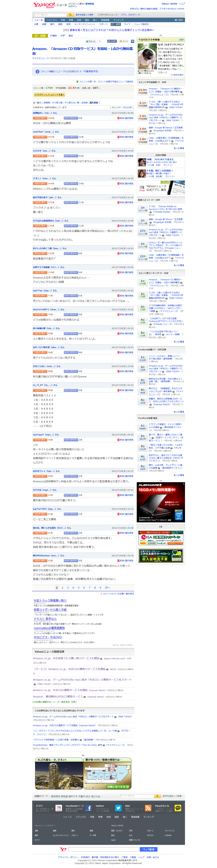This screenshot has height=868, width=217.
Task: Go to comments page 5
Action: (x=78, y=588)
